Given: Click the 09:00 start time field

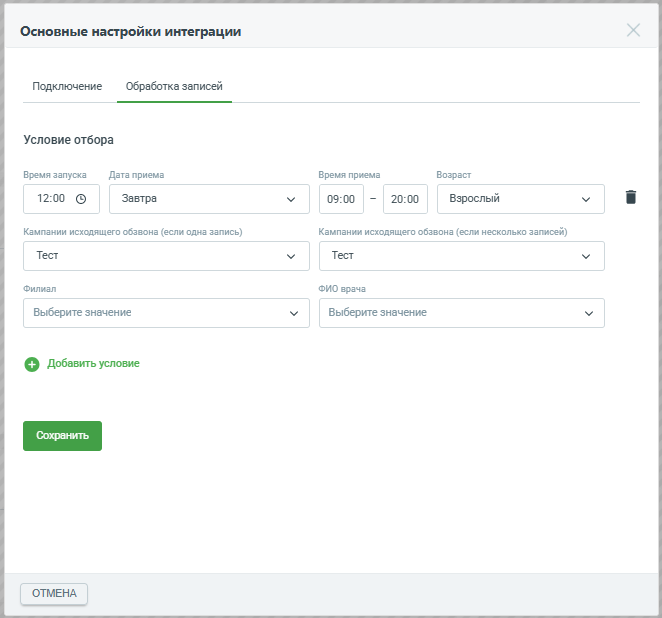Looking at the screenshot, I should (341, 199).
